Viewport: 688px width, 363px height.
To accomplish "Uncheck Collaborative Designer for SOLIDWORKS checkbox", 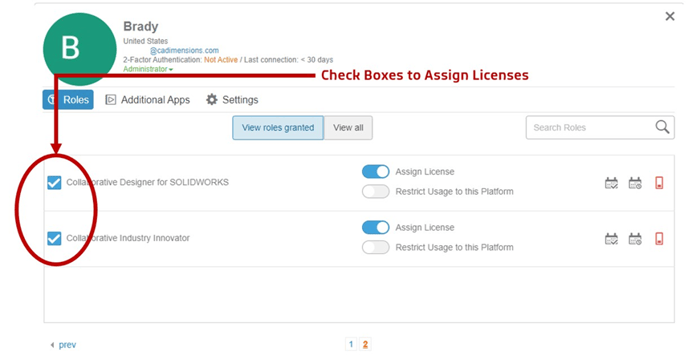I will (x=54, y=183).
